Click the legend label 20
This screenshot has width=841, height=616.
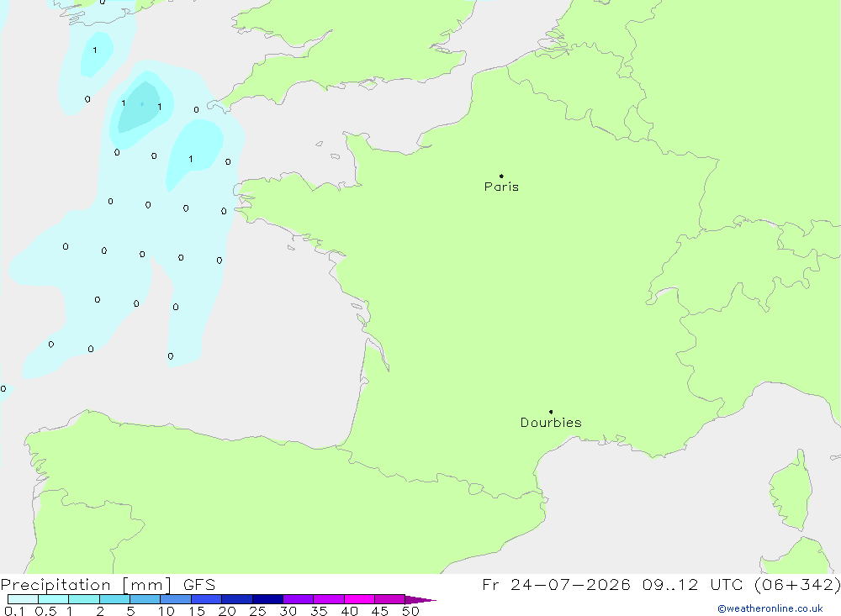(227, 611)
